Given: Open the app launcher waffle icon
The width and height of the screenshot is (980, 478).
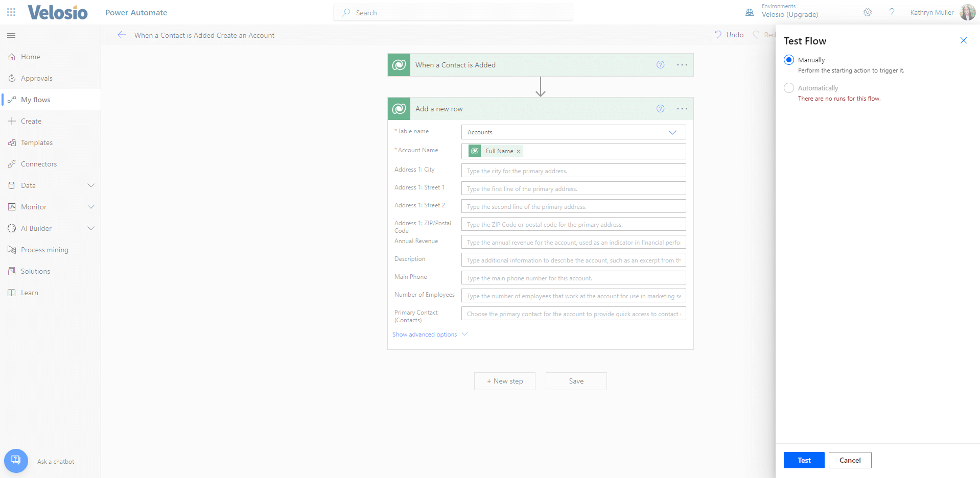Looking at the screenshot, I should [x=11, y=12].
